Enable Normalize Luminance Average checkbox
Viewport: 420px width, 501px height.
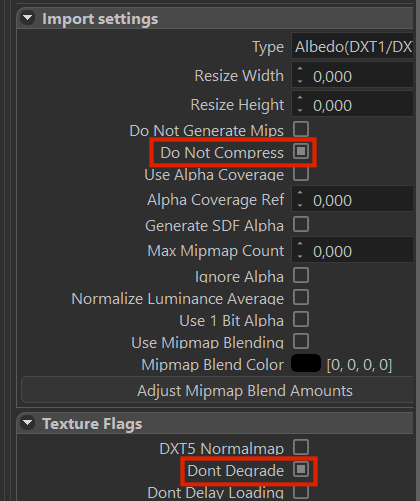pos(301,297)
